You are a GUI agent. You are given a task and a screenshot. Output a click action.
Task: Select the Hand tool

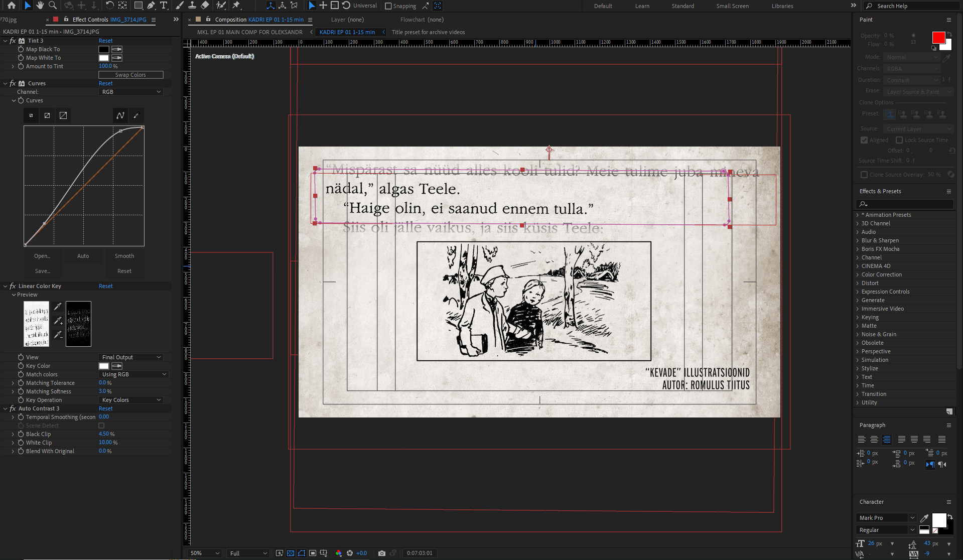[x=40, y=6]
